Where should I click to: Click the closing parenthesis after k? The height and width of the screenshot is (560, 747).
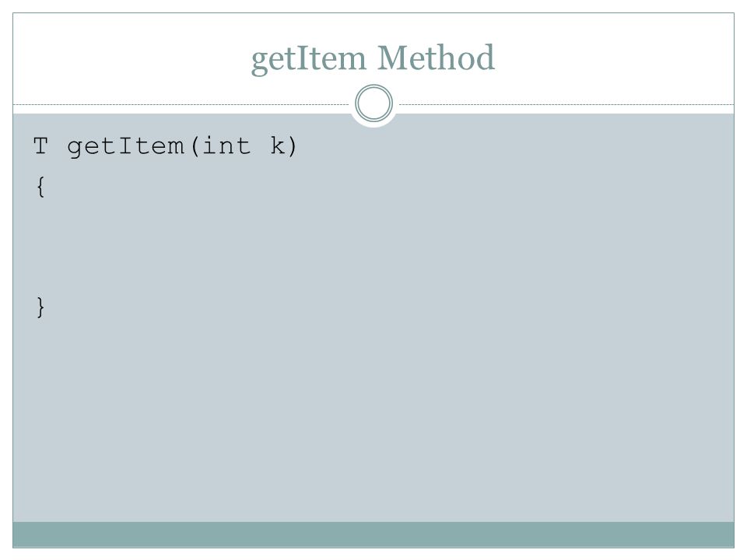click(292, 146)
